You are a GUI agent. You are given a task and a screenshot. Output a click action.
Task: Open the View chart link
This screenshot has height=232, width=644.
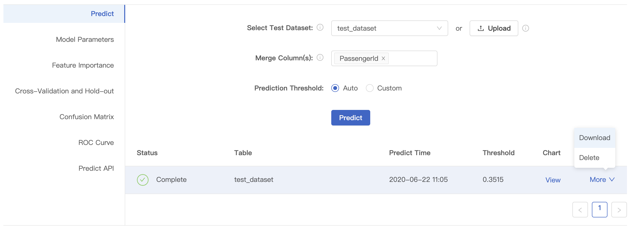tap(553, 180)
